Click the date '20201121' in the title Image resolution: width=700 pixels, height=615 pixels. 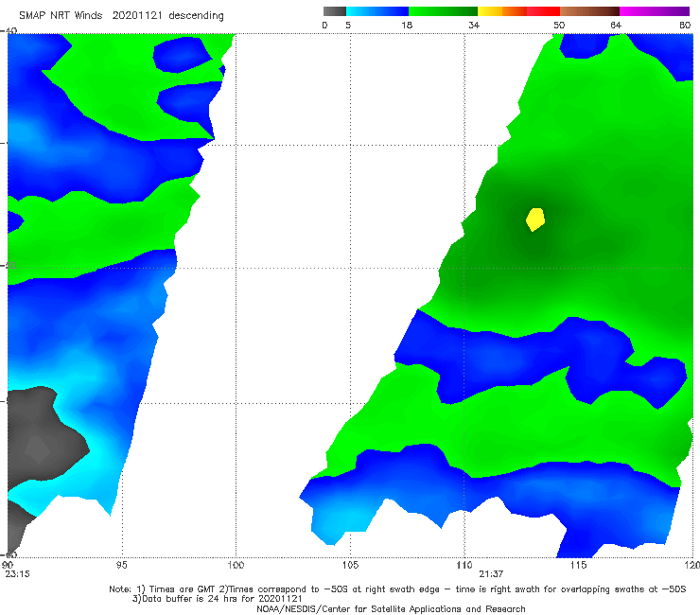[x=136, y=15]
